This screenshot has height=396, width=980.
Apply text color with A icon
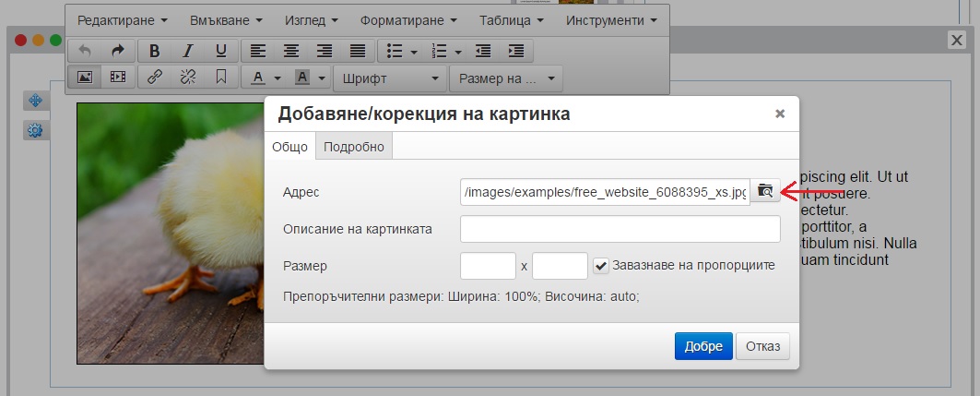click(258, 78)
